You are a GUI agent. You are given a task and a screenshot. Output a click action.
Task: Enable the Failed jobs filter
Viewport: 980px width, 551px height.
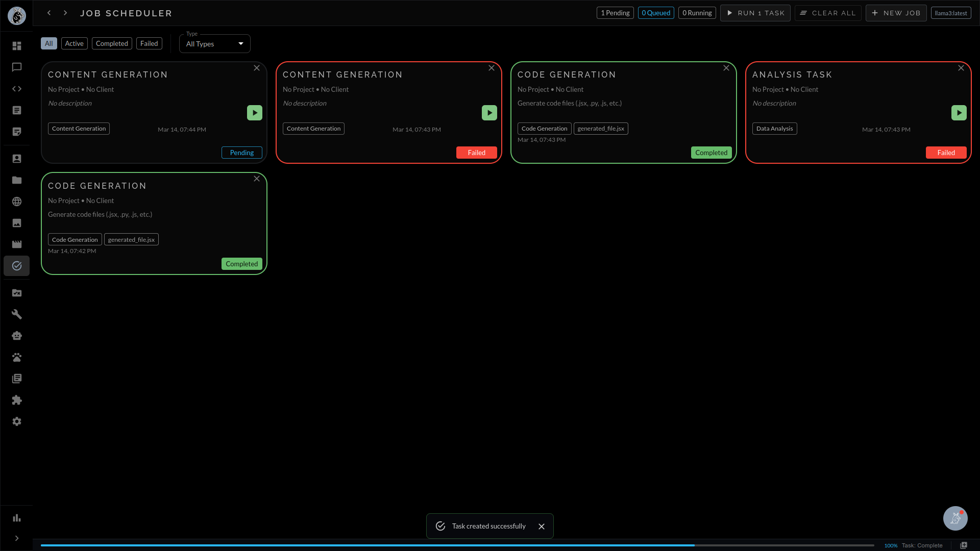pyautogui.click(x=149, y=43)
